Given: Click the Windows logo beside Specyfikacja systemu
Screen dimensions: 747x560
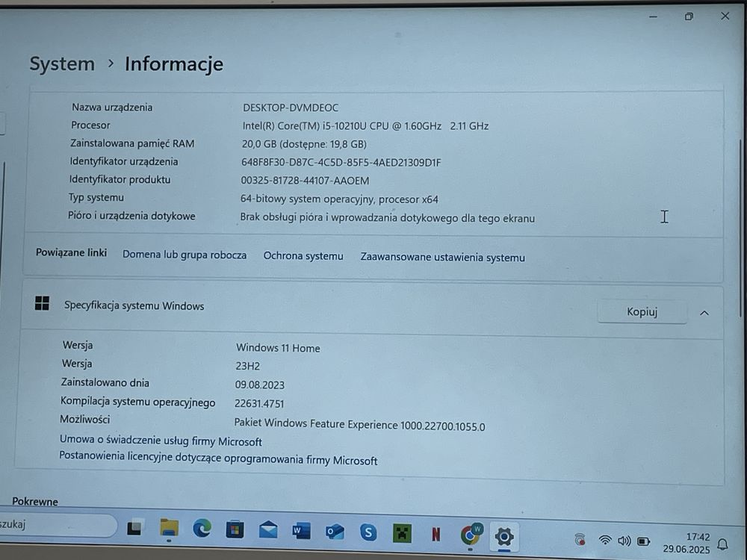Looking at the screenshot, I should click(x=42, y=303).
